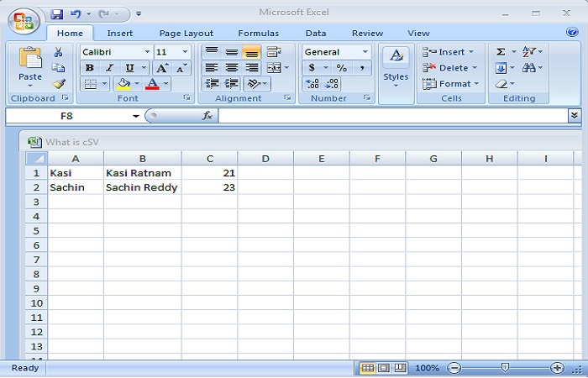Image resolution: width=588 pixels, height=378 pixels.
Task: Open Merge & Center dropdown arrow
Action: coord(287,68)
